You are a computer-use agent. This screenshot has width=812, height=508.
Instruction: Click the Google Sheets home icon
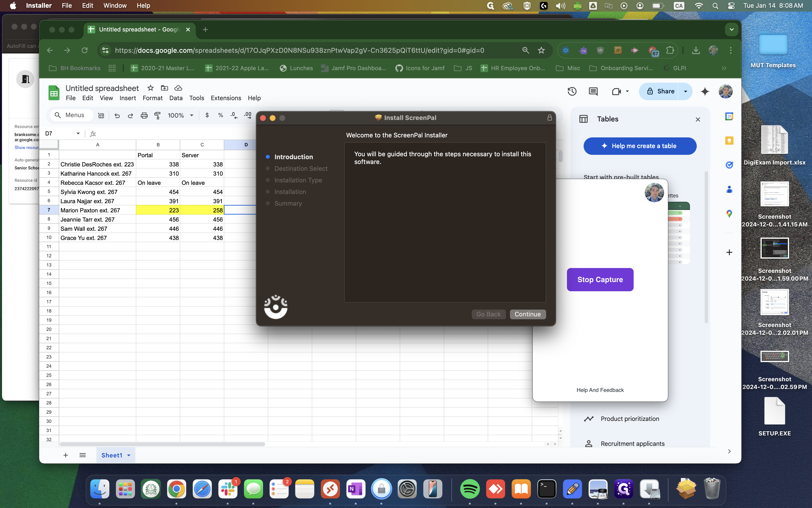54,93
